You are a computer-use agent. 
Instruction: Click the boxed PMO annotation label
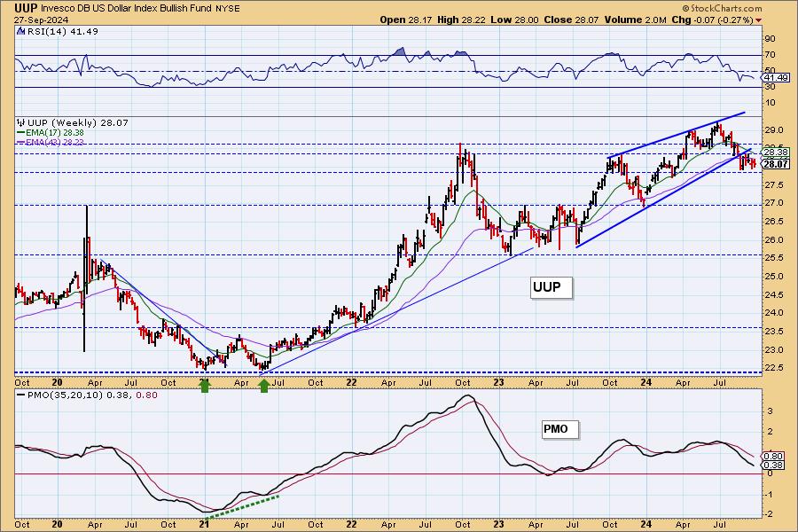(559, 429)
